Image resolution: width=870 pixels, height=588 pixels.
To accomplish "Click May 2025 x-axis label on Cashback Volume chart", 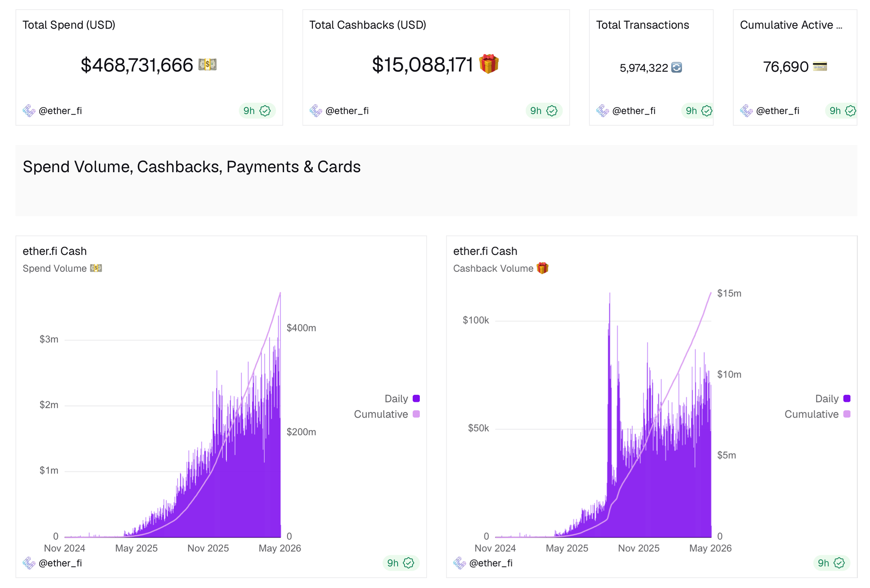I will [567, 548].
